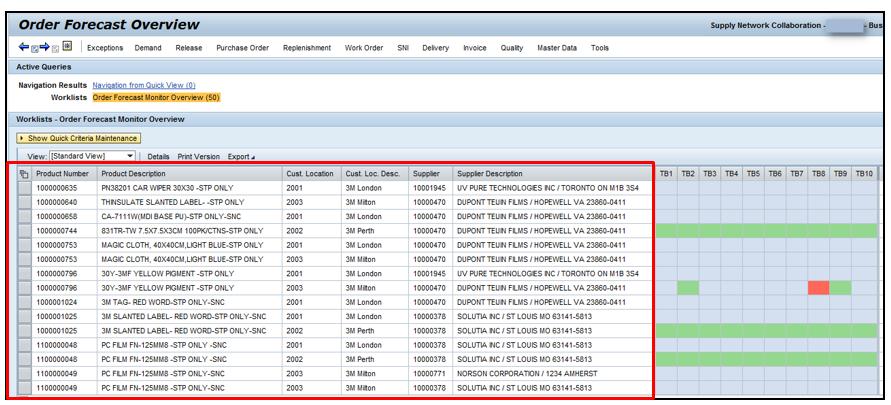The height and width of the screenshot is (405, 891).
Task: Open the Demand menu
Action: coord(148,48)
